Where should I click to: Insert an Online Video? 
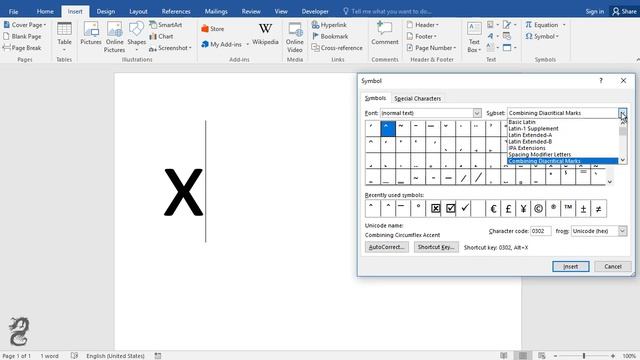coord(294,37)
